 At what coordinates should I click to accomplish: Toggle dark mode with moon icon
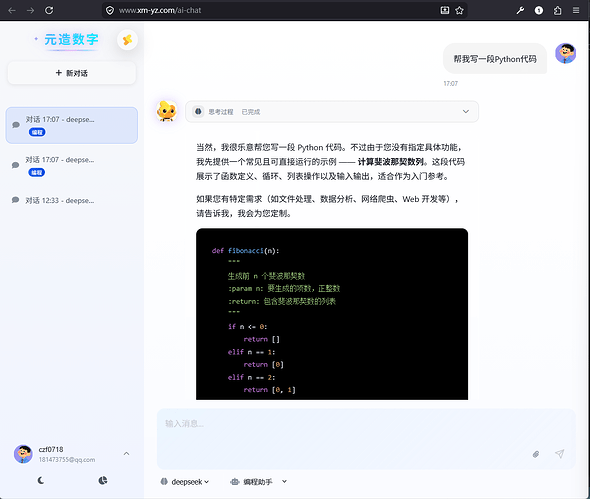[x=41, y=480]
